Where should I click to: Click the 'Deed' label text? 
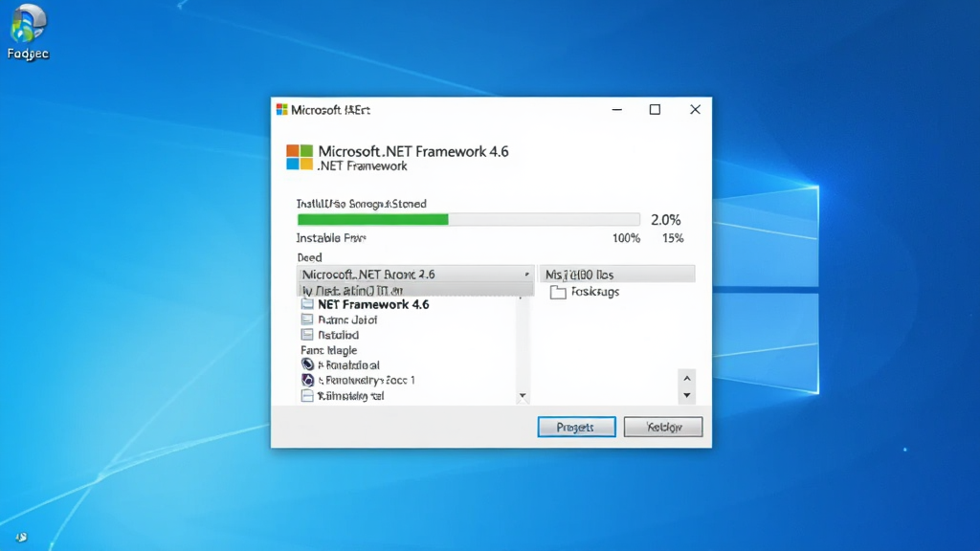click(309, 257)
